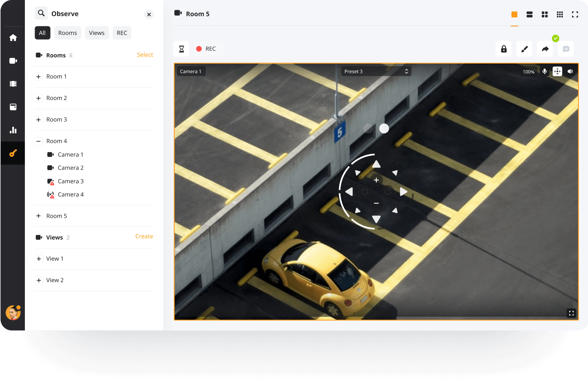The width and height of the screenshot is (588, 384).
Task: Pan camera left with PTZ arrow
Action: click(349, 192)
